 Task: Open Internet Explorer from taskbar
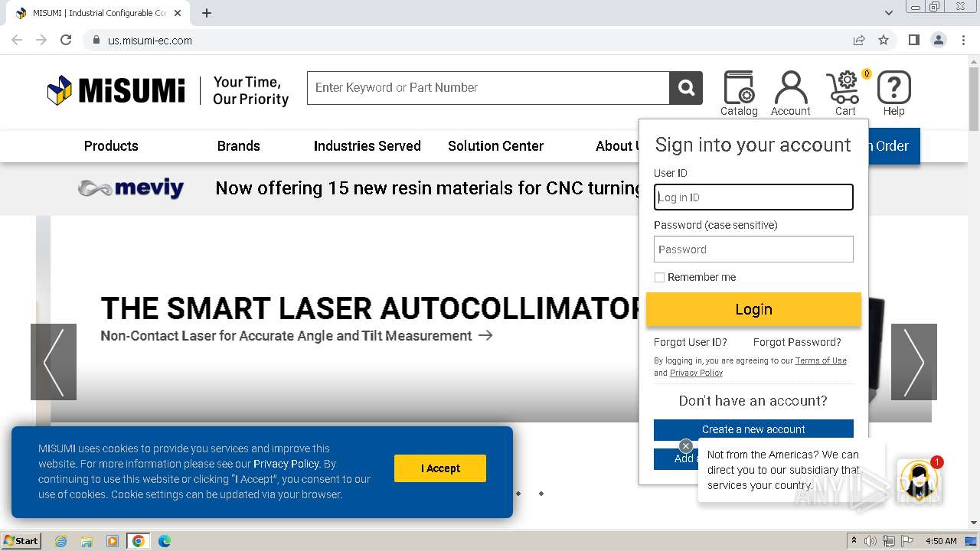60,541
